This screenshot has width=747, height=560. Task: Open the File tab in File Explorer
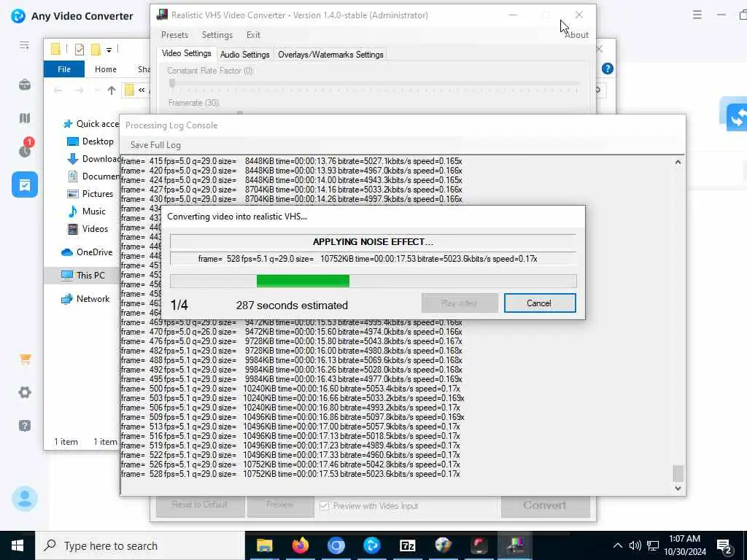pyautogui.click(x=64, y=69)
